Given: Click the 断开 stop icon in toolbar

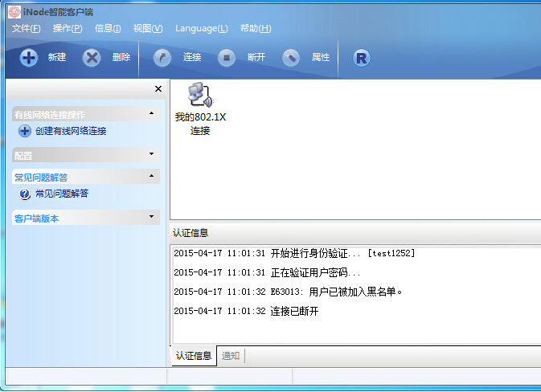Looking at the screenshot, I should pos(227,58).
